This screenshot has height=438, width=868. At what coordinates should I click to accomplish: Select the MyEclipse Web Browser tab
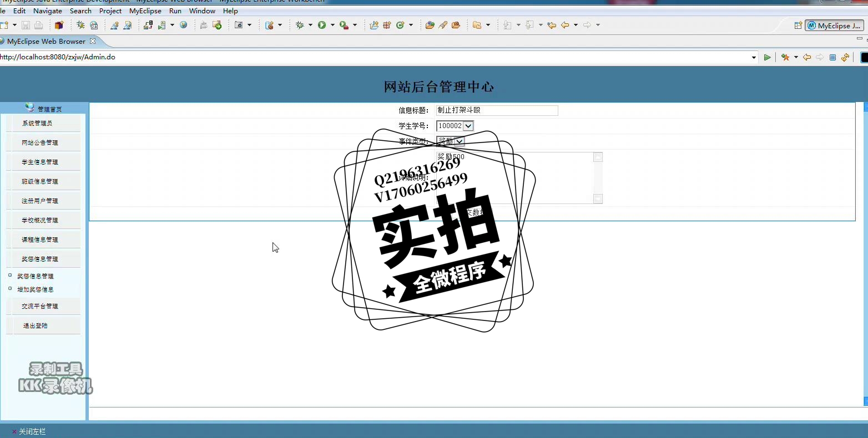point(46,41)
